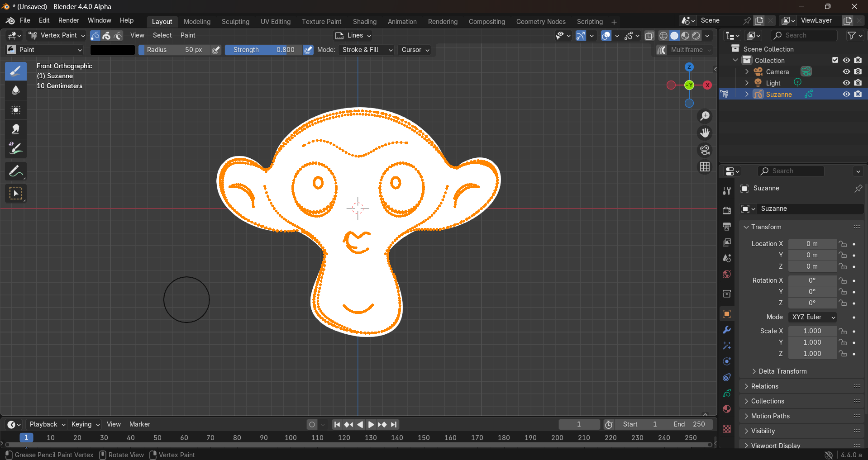Viewport: 868px width, 460px height.
Task: Select the Average vertex paint tool
Action: (16, 110)
